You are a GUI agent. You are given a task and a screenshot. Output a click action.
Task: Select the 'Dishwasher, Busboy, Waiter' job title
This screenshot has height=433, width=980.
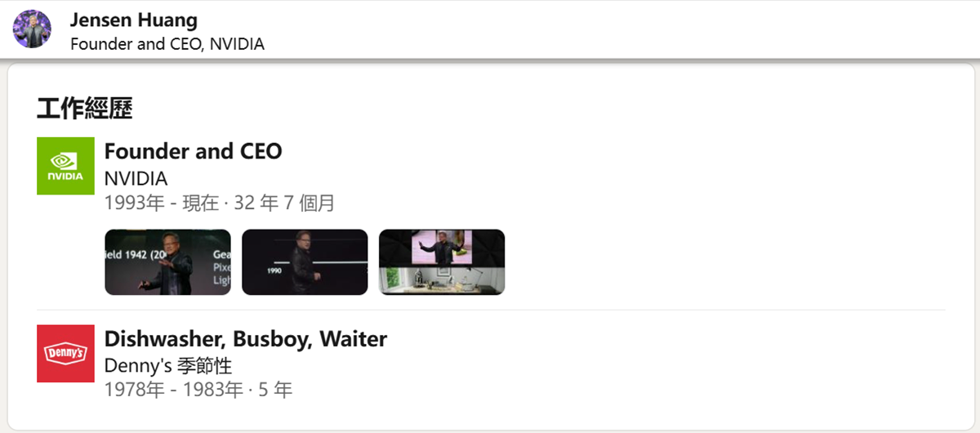tap(246, 338)
